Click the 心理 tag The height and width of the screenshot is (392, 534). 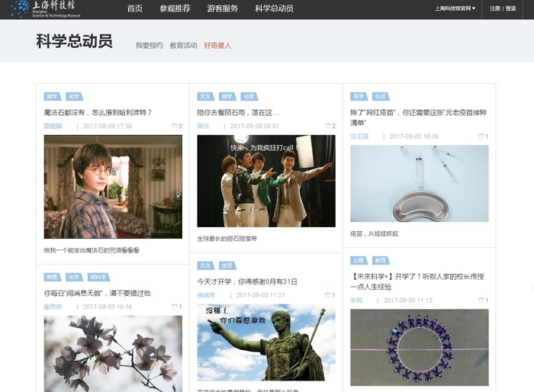(x=359, y=260)
